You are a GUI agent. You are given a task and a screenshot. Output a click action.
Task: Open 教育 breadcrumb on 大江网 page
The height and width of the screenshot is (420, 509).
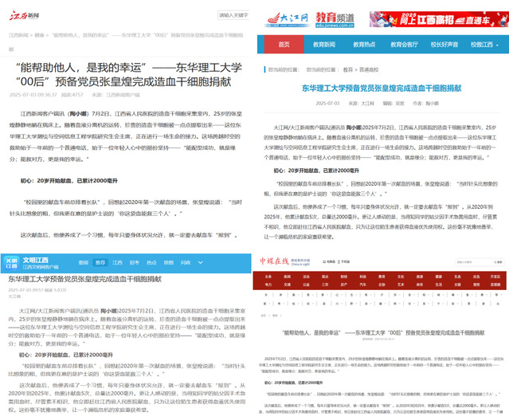pyautogui.click(x=347, y=69)
